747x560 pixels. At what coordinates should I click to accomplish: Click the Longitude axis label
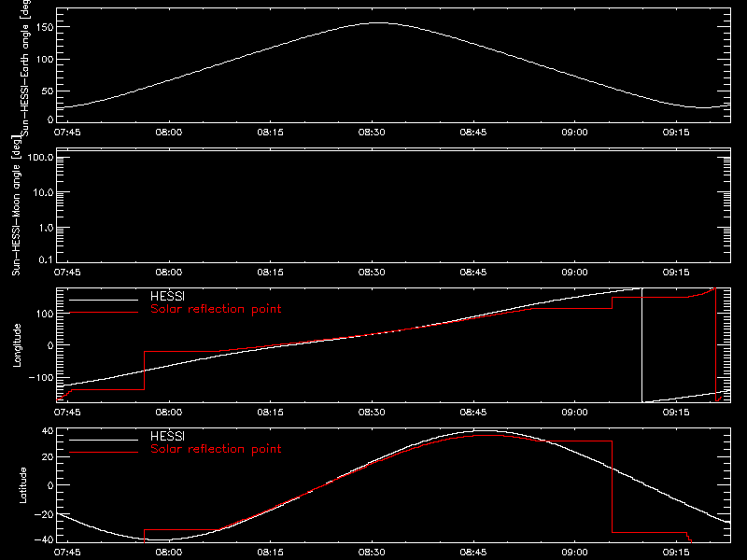17,345
